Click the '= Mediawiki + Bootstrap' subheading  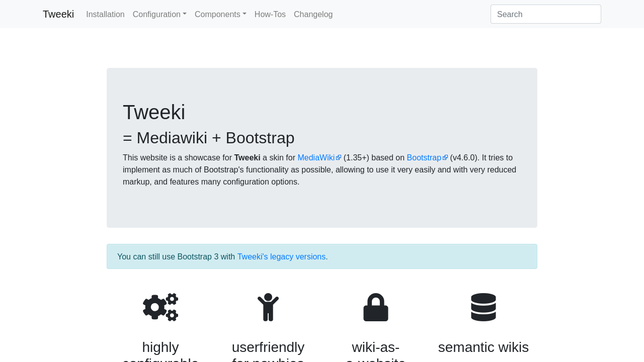(209, 138)
